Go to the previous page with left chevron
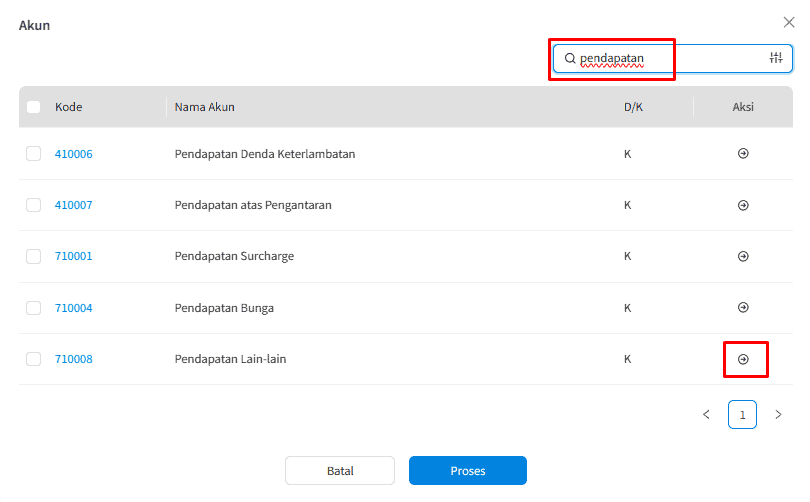 coord(706,414)
